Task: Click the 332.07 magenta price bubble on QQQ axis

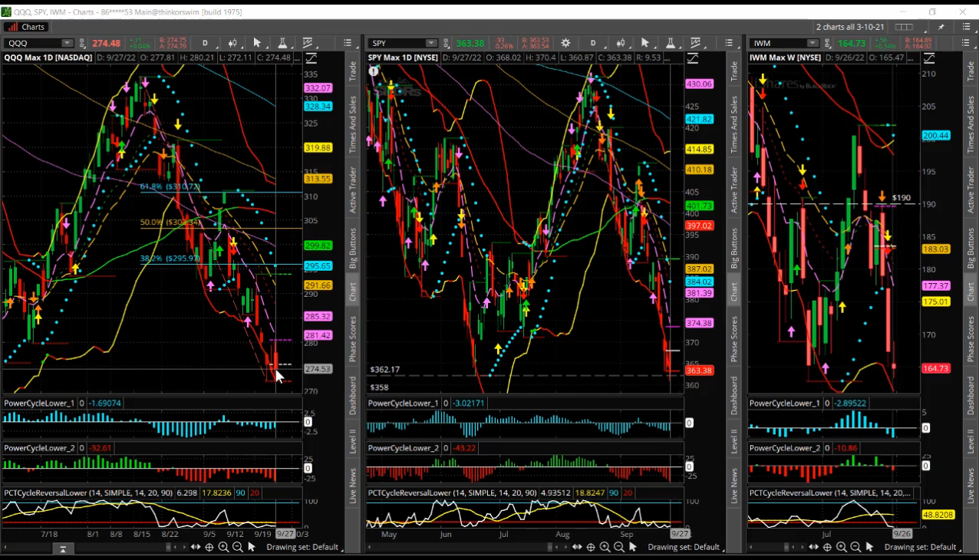Action: tap(318, 88)
